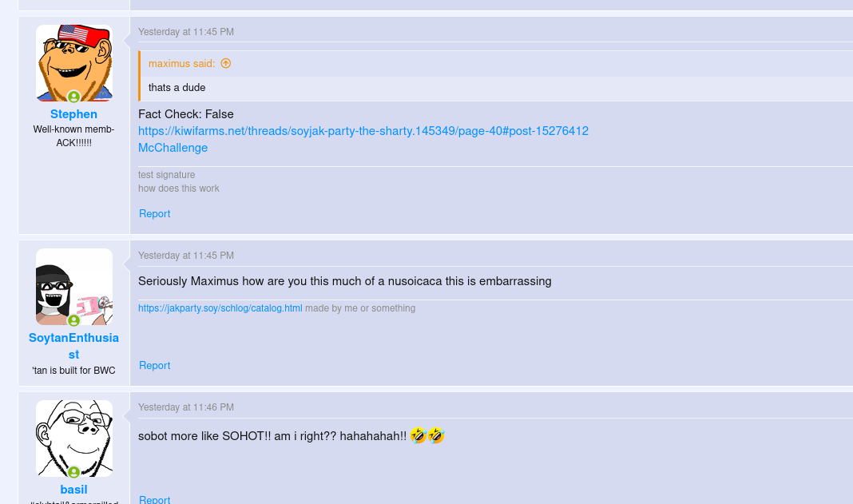Click the quote jump arrow beside 'maximus said'
Image resolution: width=853 pixels, height=504 pixels.
[x=226, y=63]
